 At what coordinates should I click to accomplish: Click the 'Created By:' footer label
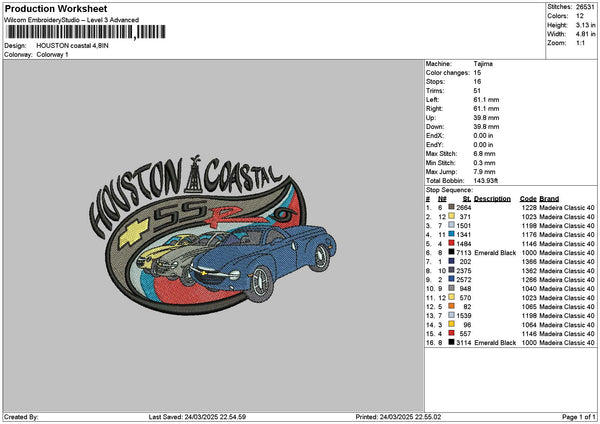[21, 417]
